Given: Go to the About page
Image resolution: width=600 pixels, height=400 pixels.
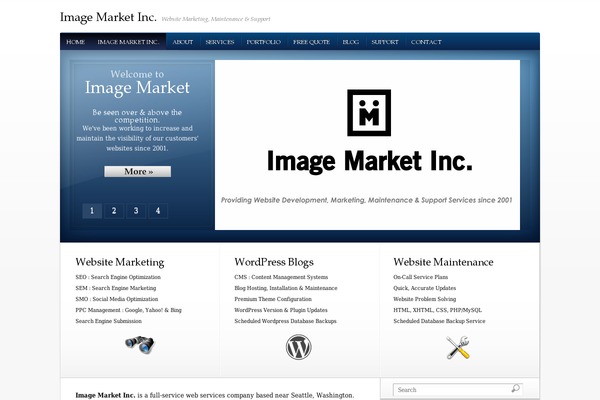Looking at the screenshot, I should (183, 42).
